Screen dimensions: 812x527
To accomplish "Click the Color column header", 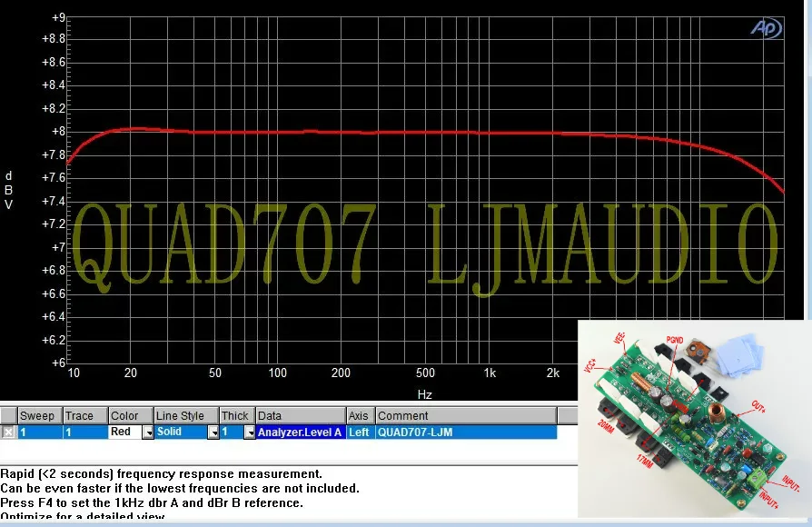I will (131, 415).
